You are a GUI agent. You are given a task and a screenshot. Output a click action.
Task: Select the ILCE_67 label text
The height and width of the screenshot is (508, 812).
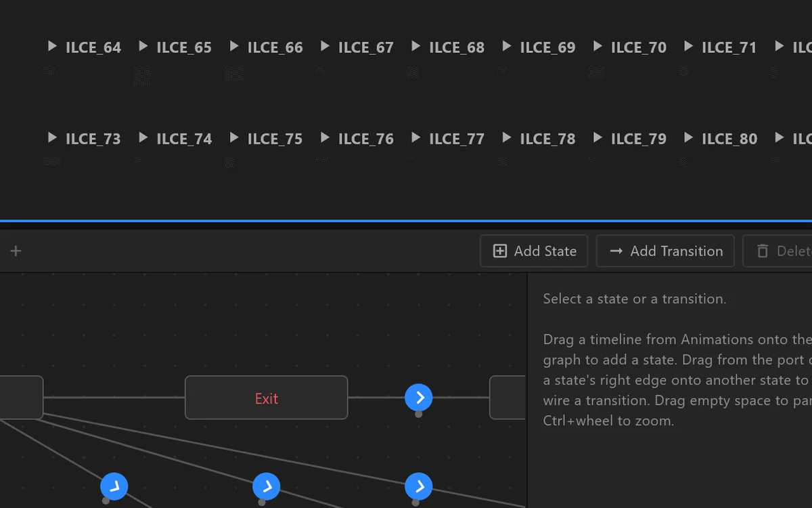pyautogui.click(x=366, y=47)
